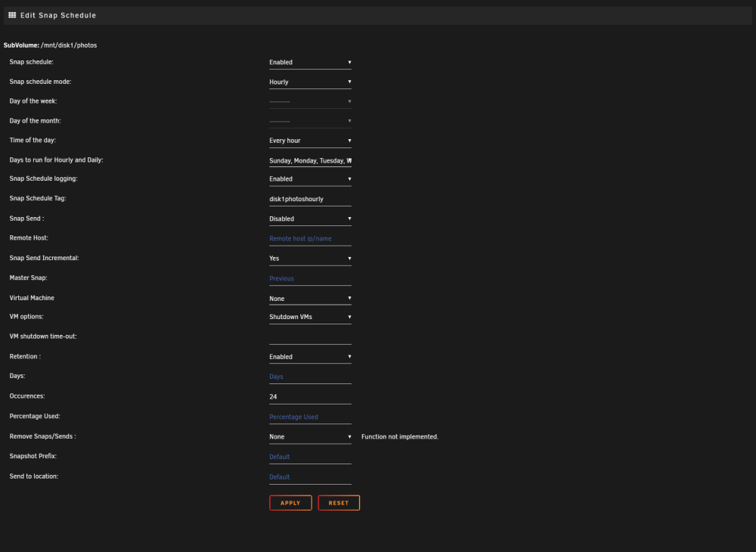This screenshot has width=756, height=552.
Task: Open the Retention Enabled dropdown
Action: [310, 357]
